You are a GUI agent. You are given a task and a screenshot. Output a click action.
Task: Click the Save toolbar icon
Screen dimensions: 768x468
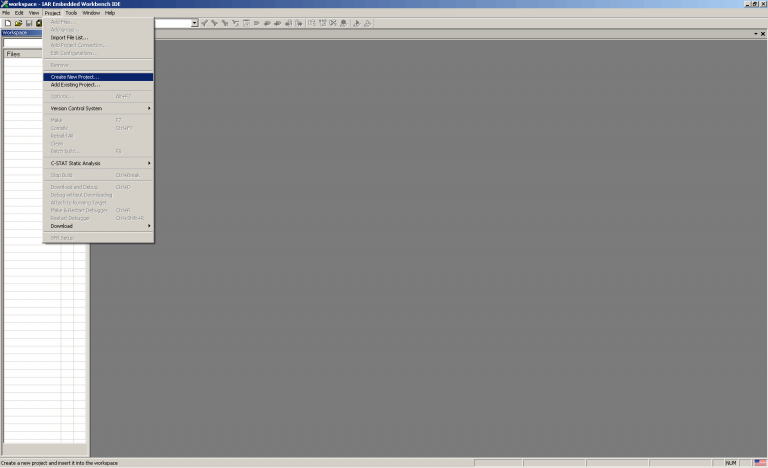[29, 23]
